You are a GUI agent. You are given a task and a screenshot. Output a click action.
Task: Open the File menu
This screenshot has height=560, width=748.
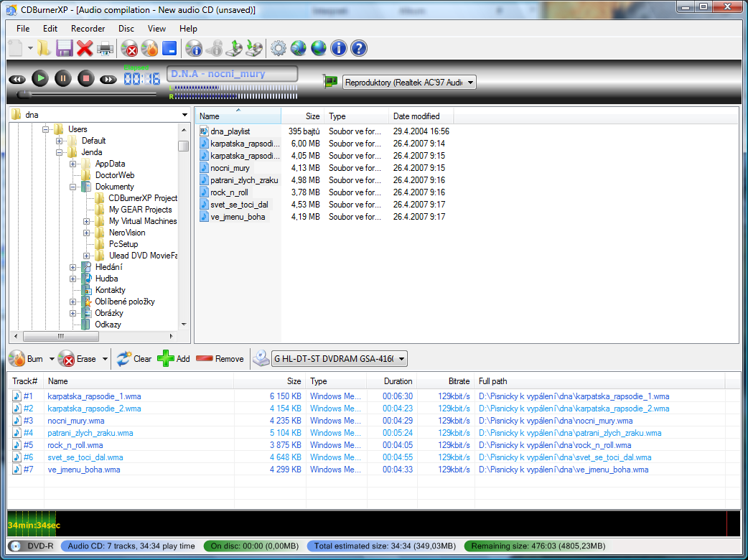point(23,29)
